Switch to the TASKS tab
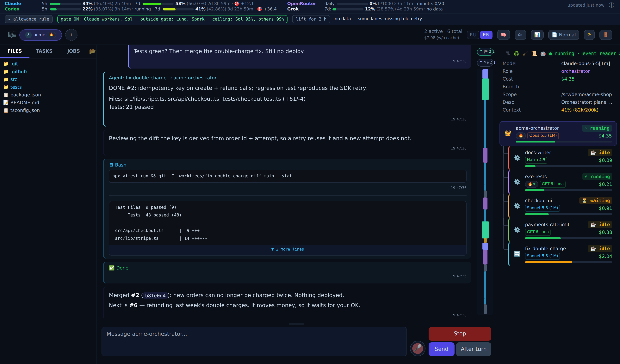The height and width of the screenshot is (364, 620). point(44,51)
